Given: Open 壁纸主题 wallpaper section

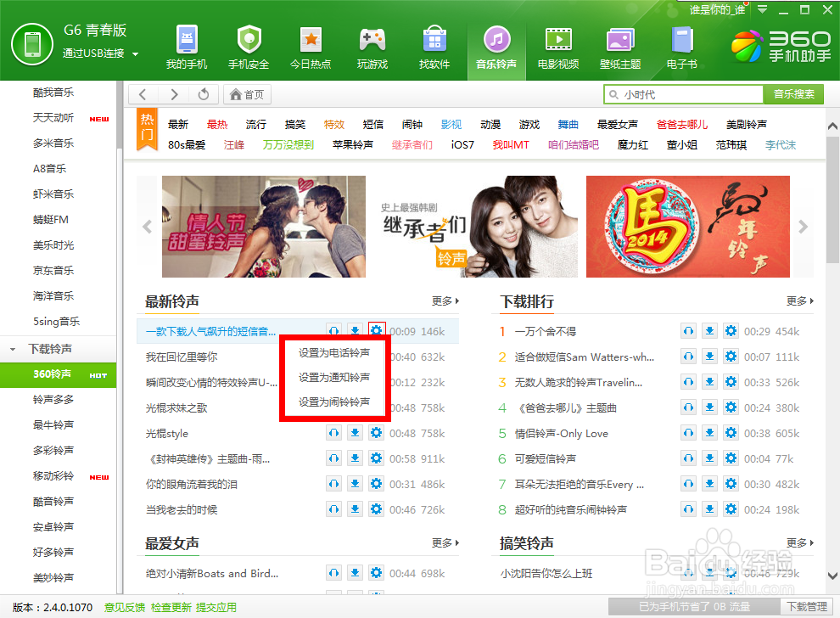Looking at the screenshot, I should point(620,48).
